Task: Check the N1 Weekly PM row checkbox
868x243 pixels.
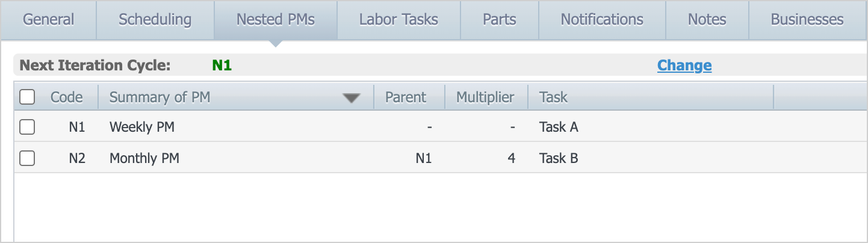Action: pyautogui.click(x=27, y=127)
